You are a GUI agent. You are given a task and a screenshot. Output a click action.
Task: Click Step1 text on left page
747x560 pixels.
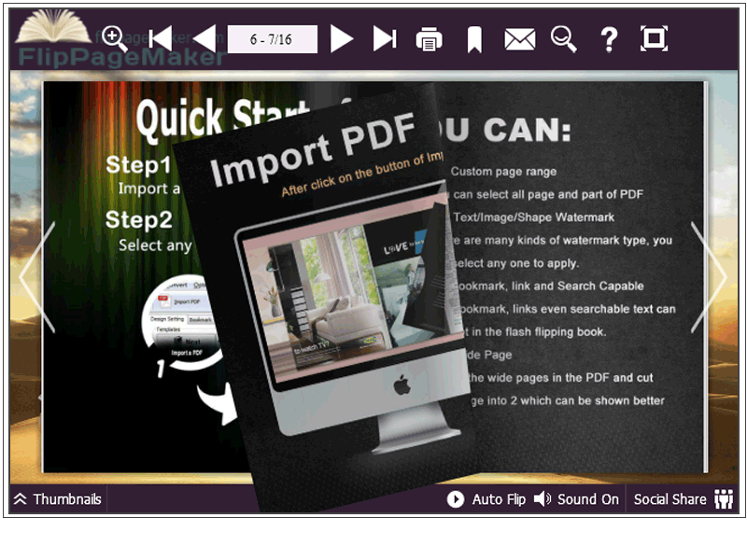click(138, 165)
